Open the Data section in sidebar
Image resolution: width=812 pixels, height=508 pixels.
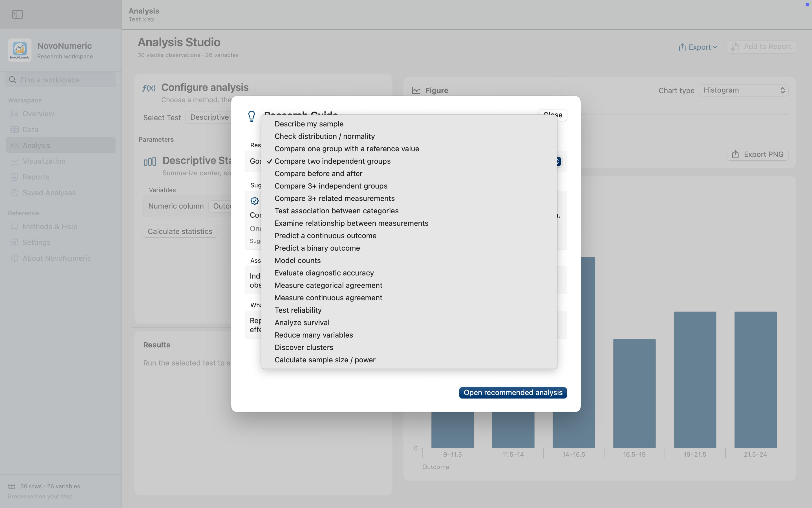(x=60, y=129)
